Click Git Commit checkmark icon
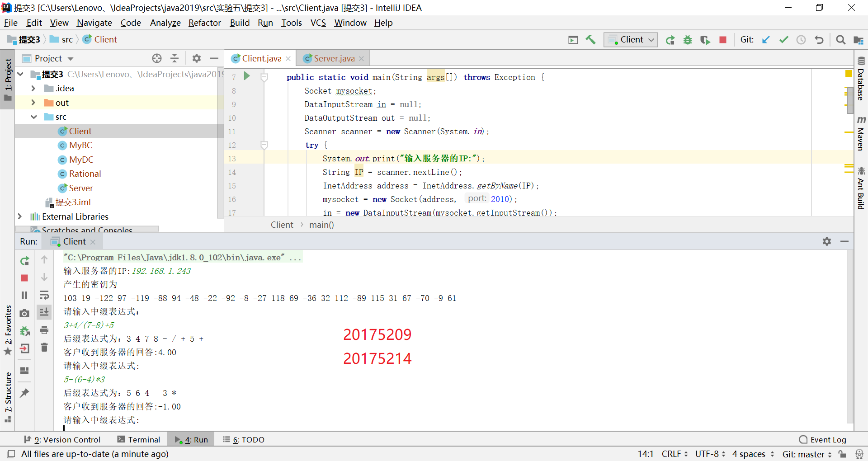 (783, 40)
